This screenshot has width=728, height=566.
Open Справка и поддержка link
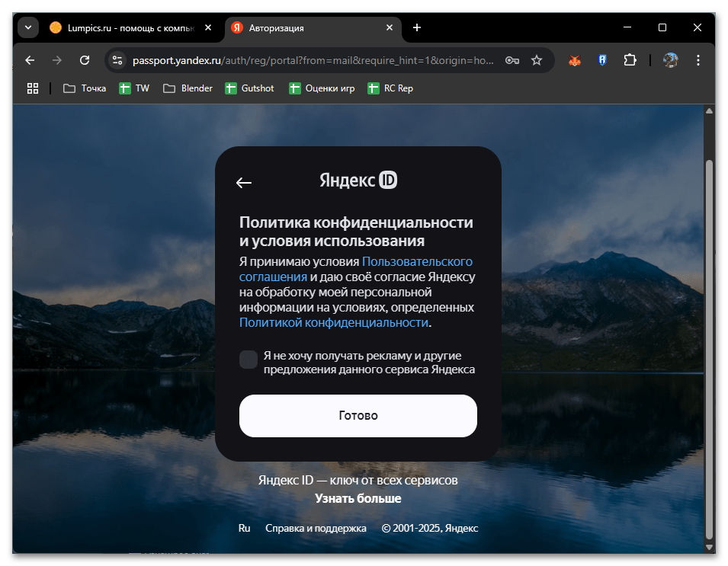pyautogui.click(x=316, y=528)
